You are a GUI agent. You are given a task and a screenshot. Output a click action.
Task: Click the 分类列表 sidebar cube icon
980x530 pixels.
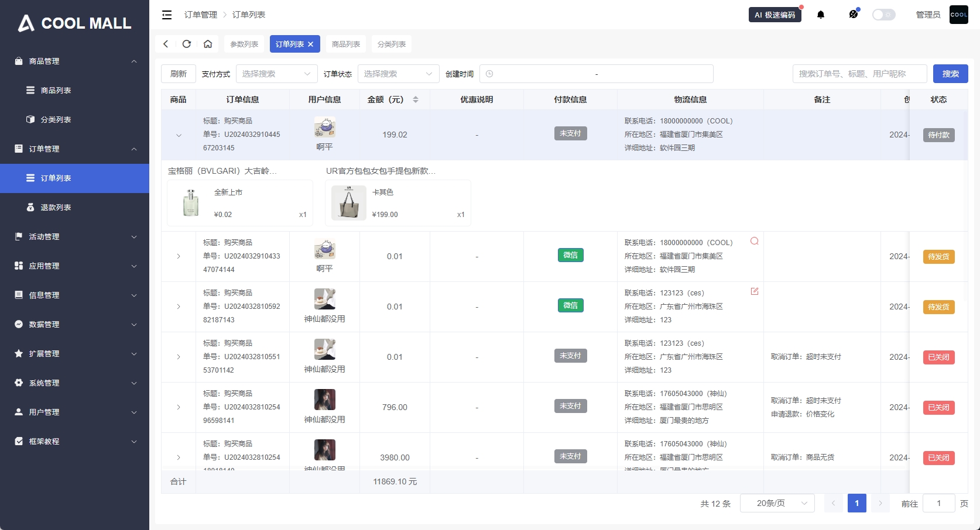[x=30, y=119]
